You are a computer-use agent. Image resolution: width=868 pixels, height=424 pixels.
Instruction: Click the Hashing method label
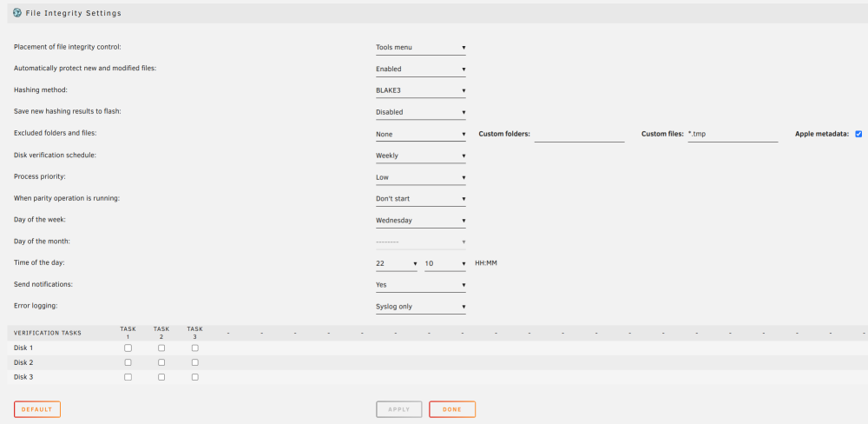pyautogui.click(x=41, y=89)
